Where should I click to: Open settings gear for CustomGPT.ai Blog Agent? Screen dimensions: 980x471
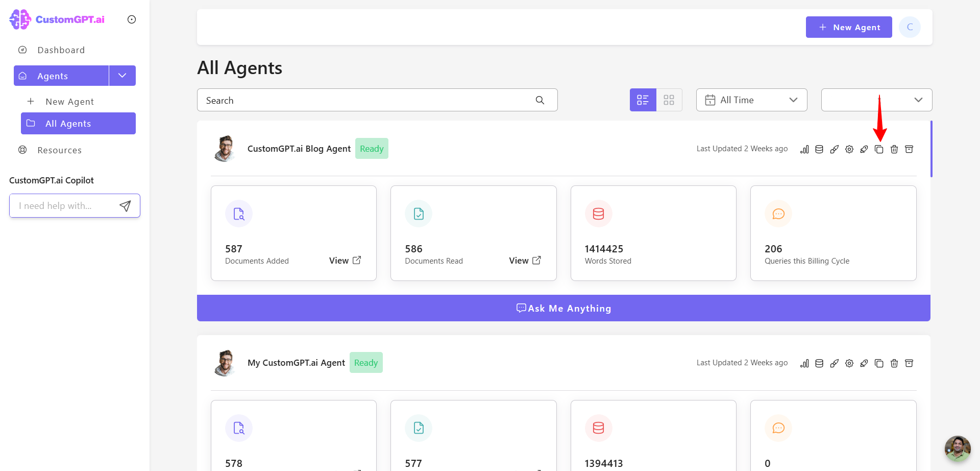[849, 149]
